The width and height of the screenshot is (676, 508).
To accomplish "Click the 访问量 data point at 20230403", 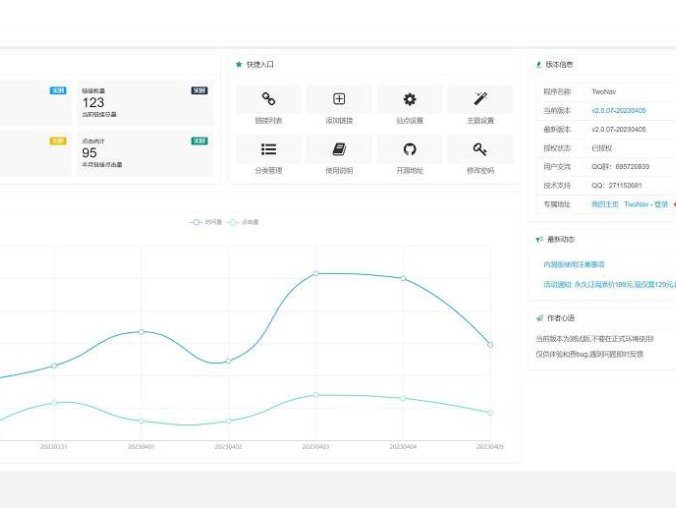I will 316,273.
